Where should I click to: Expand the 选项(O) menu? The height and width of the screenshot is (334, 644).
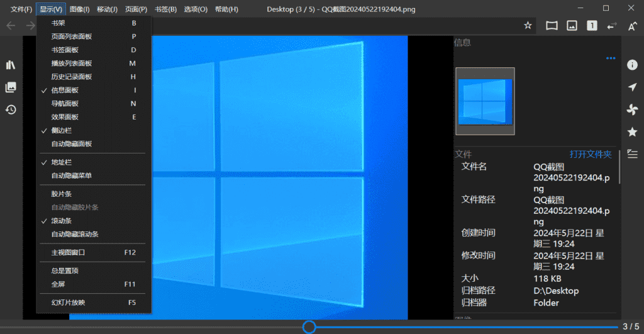[x=196, y=9]
